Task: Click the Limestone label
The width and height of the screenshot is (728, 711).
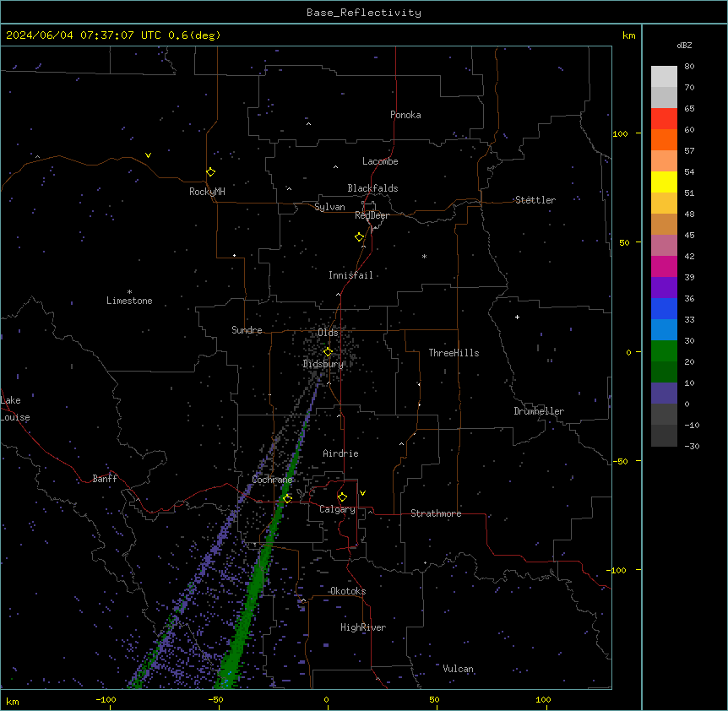Action: click(129, 301)
